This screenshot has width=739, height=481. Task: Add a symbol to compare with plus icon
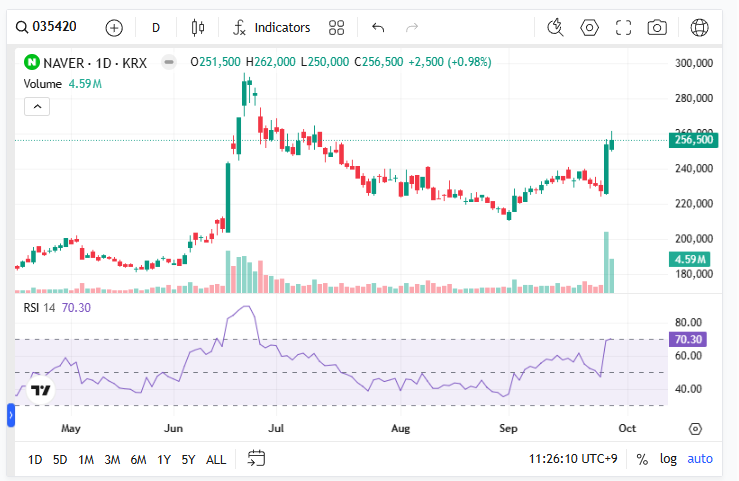(114, 28)
